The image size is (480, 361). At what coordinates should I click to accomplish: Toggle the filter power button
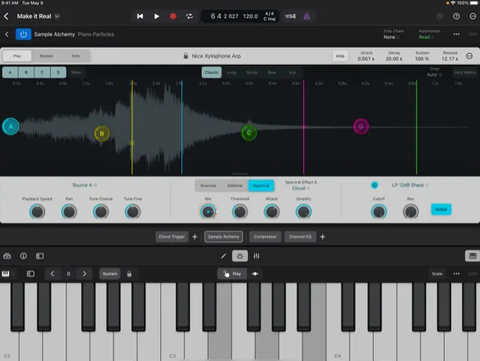click(x=375, y=185)
